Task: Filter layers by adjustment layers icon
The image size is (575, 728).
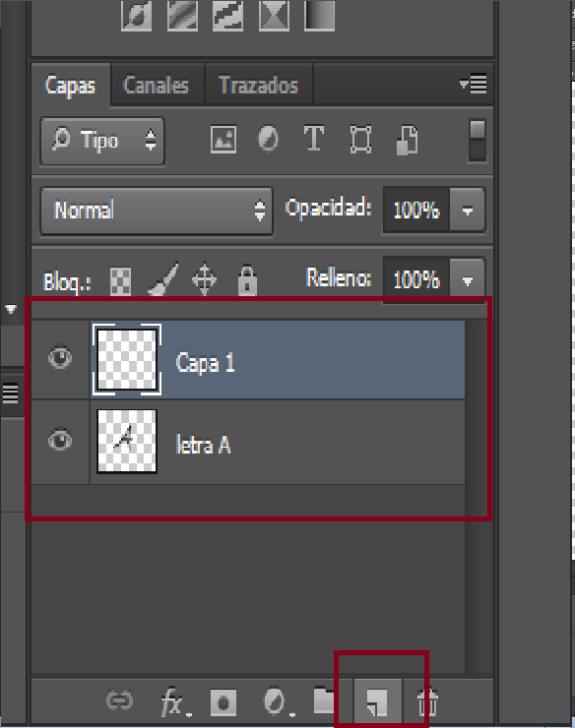Action: 268,140
